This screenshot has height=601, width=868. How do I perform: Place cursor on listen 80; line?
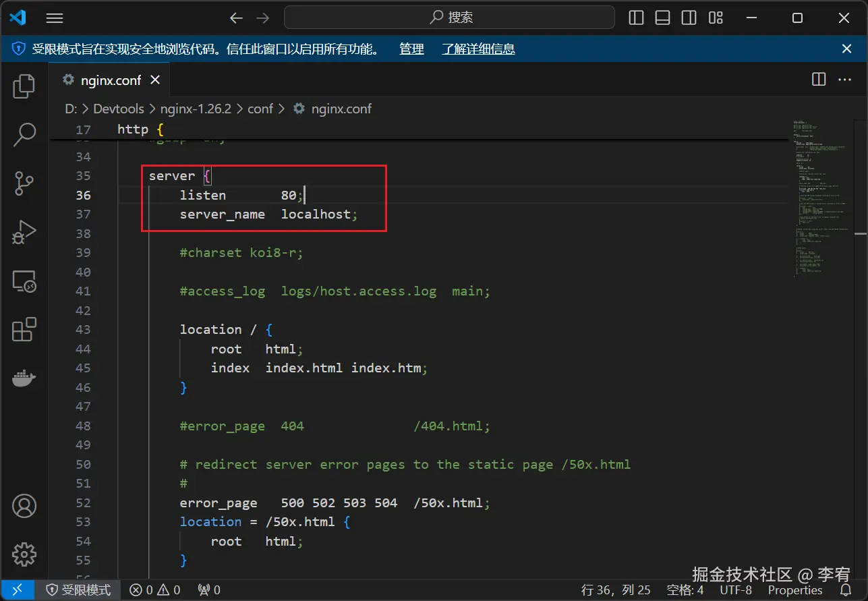click(x=241, y=195)
